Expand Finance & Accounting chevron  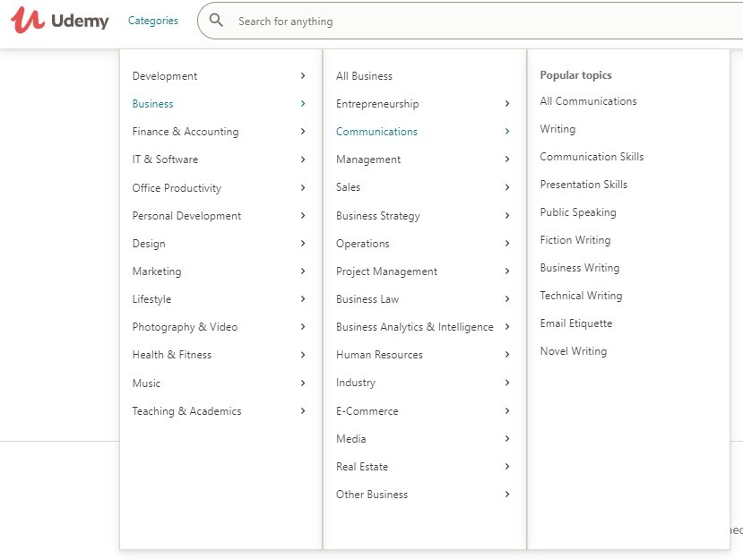[x=303, y=131]
